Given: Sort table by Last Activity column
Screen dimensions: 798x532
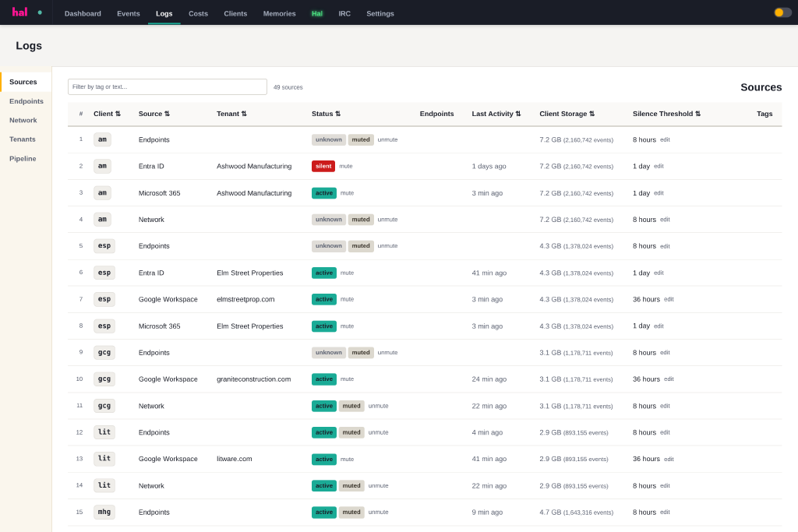Looking at the screenshot, I should (496, 114).
